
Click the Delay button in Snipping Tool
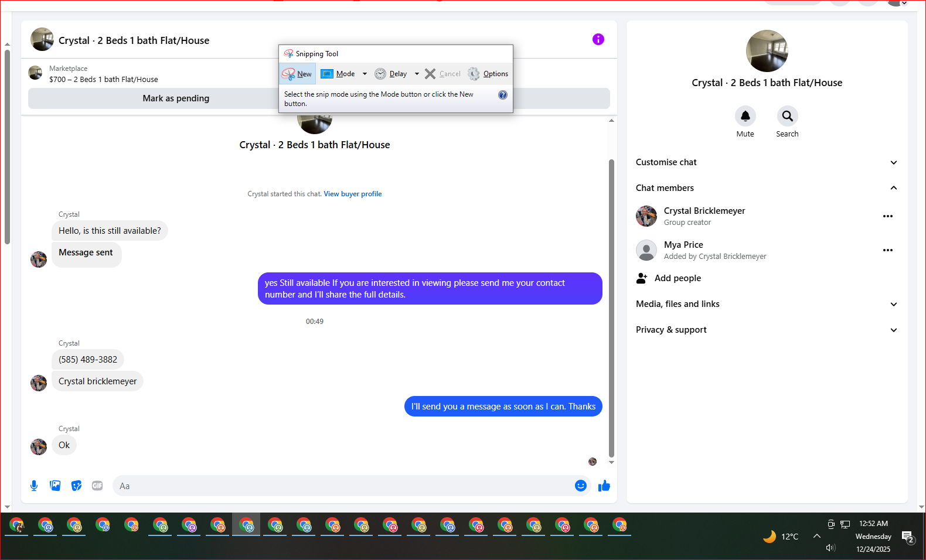pyautogui.click(x=391, y=74)
